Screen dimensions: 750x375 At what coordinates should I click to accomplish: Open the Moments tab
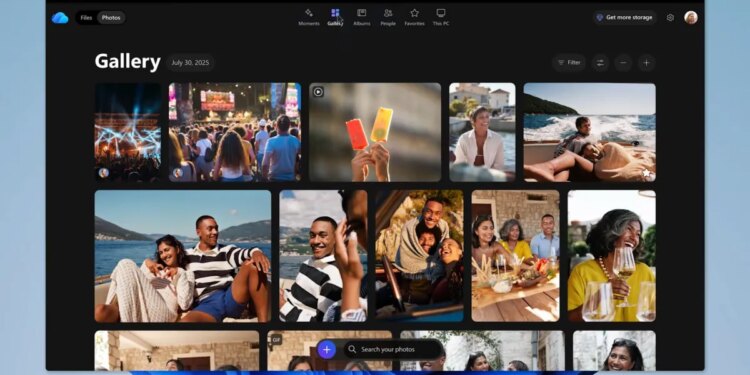[x=309, y=17]
